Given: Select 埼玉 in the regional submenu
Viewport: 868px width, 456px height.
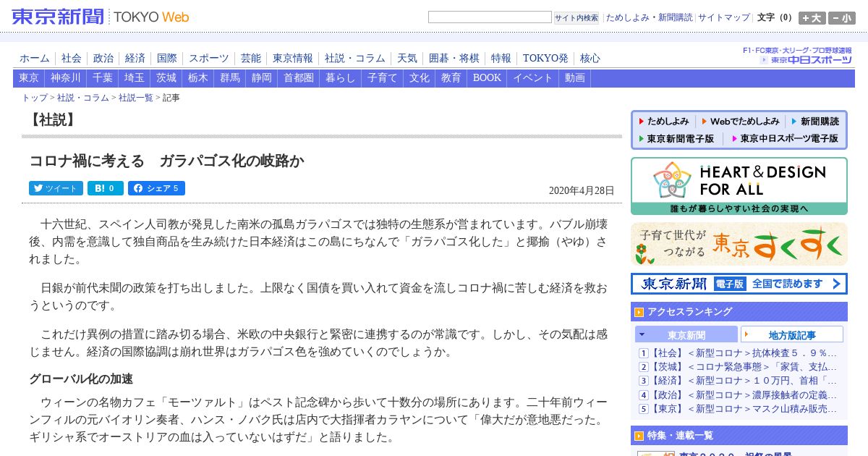Looking at the screenshot, I should [x=135, y=78].
